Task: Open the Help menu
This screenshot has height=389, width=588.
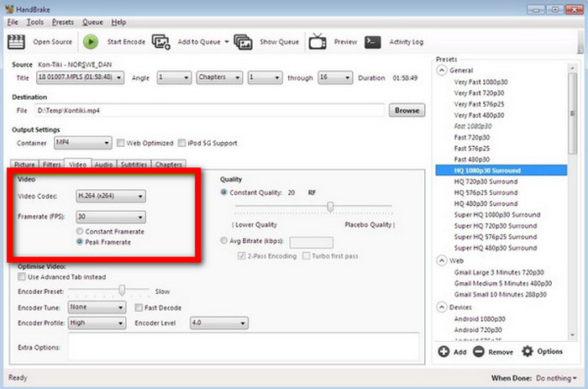Action: coord(118,22)
